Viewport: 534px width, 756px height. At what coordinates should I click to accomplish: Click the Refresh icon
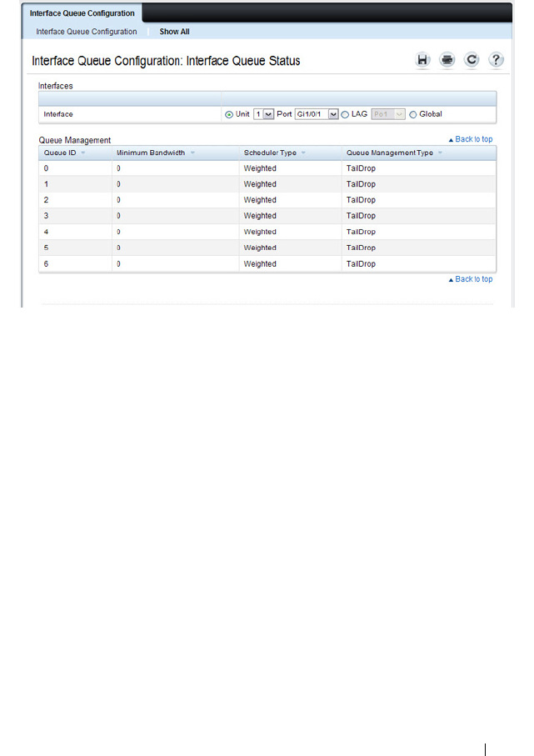(x=472, y=60)
